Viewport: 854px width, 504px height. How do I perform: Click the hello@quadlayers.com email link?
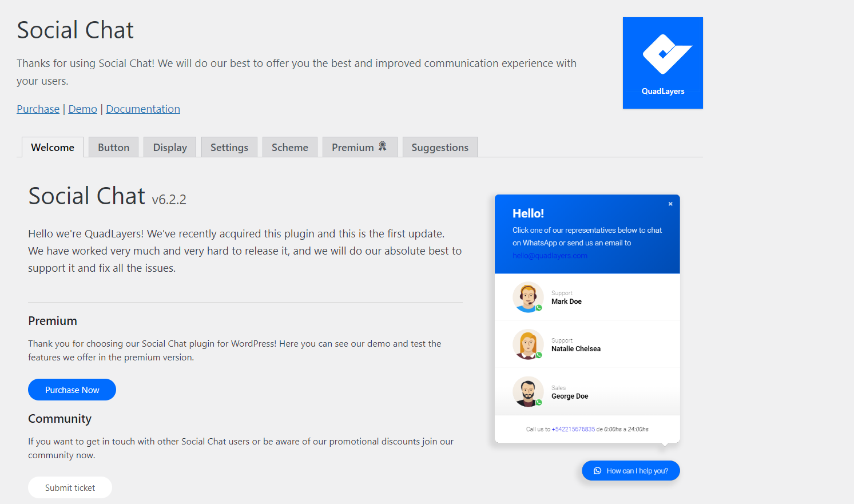coord(550,256)
